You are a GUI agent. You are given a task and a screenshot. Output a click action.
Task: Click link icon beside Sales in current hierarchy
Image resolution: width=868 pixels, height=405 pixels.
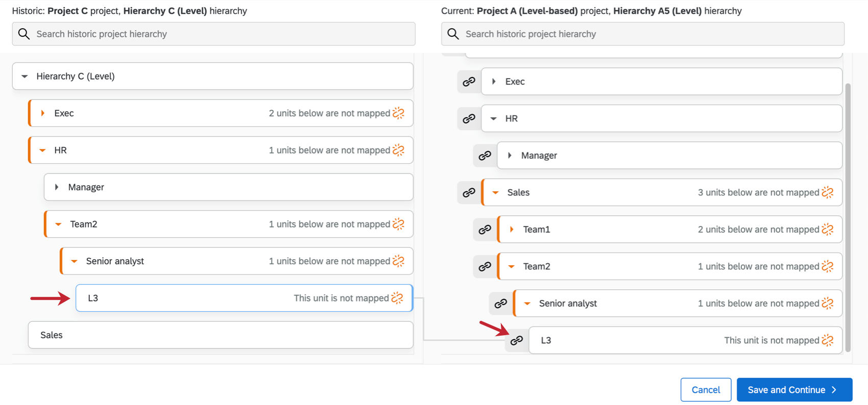[469, 193]
